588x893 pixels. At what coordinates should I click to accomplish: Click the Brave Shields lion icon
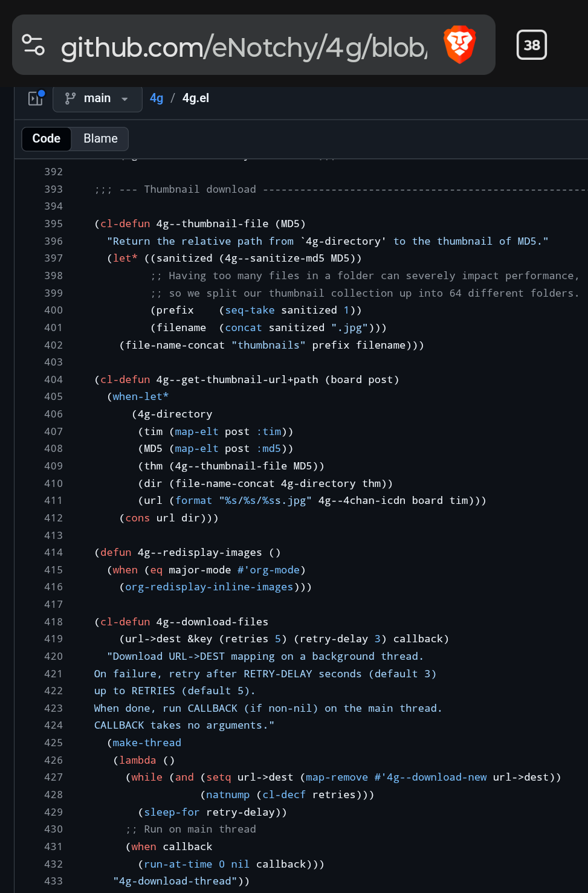click(x=459, y=45)
